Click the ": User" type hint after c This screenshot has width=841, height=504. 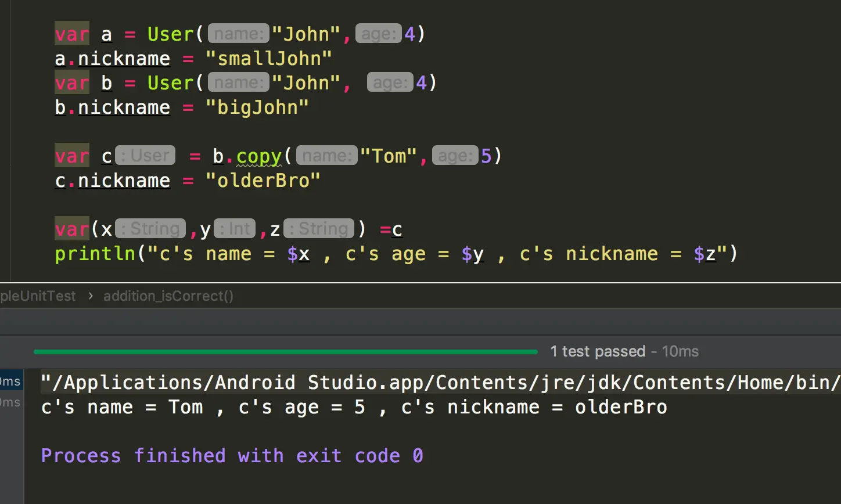pos(145,156)
